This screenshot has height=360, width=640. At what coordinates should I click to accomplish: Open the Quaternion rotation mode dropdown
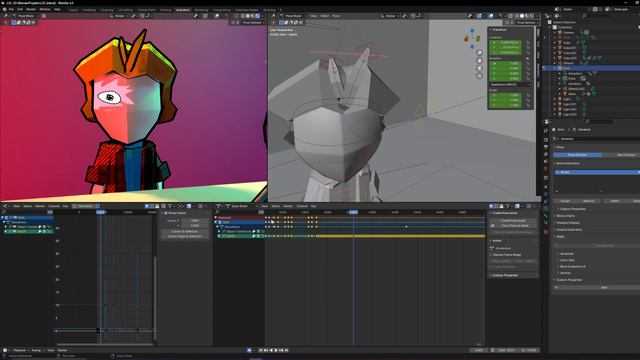(x=511, y=84)
